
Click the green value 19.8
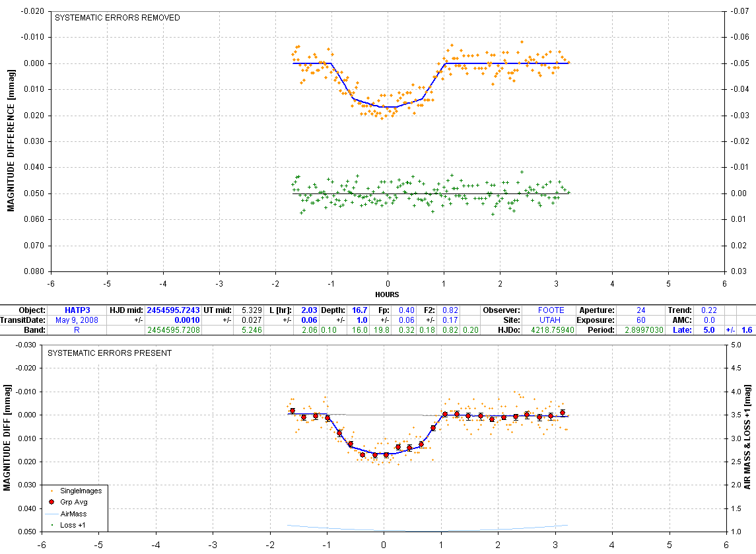click(x=382, y=329)
